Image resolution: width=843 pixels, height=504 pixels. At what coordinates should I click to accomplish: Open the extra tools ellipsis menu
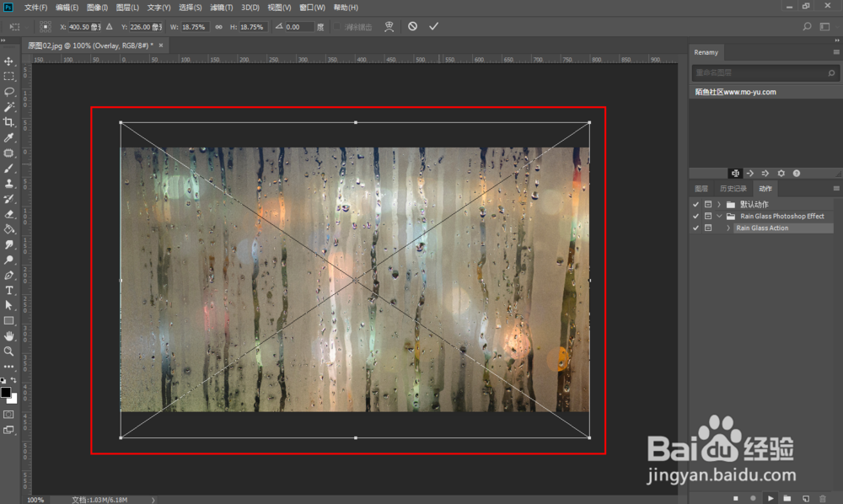click(8, 367)
